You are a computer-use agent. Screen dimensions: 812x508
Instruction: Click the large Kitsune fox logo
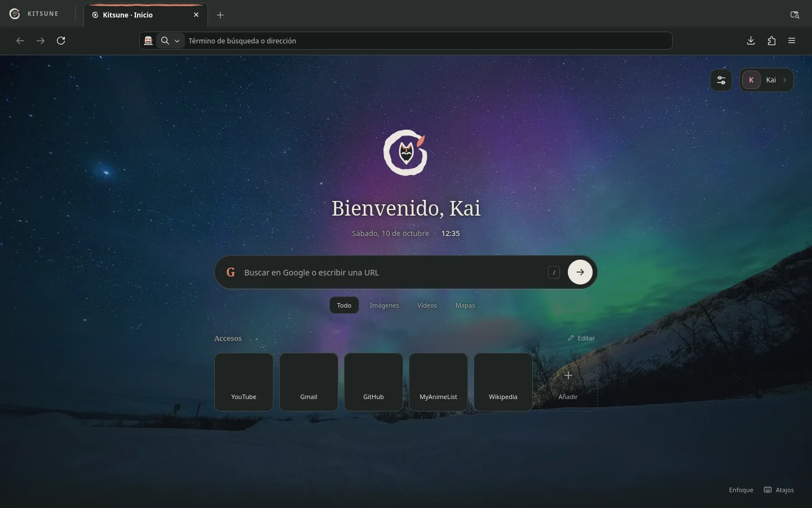click(x=405, y=152)
